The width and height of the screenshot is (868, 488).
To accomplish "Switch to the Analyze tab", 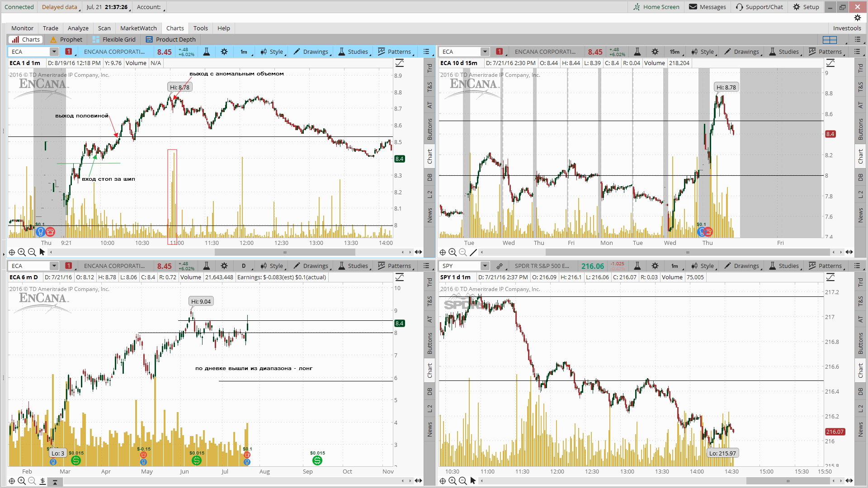I will pos(78,28).
